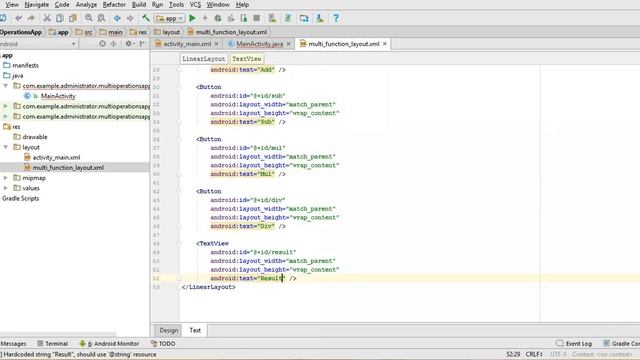
Task: Click the hide project panel icon
Action: (142, 44)
